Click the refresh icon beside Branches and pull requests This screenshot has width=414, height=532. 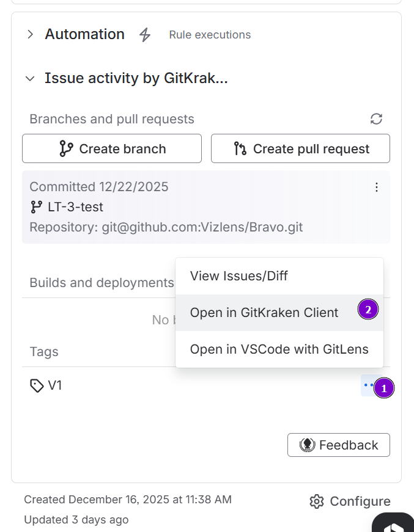point(376,119)
